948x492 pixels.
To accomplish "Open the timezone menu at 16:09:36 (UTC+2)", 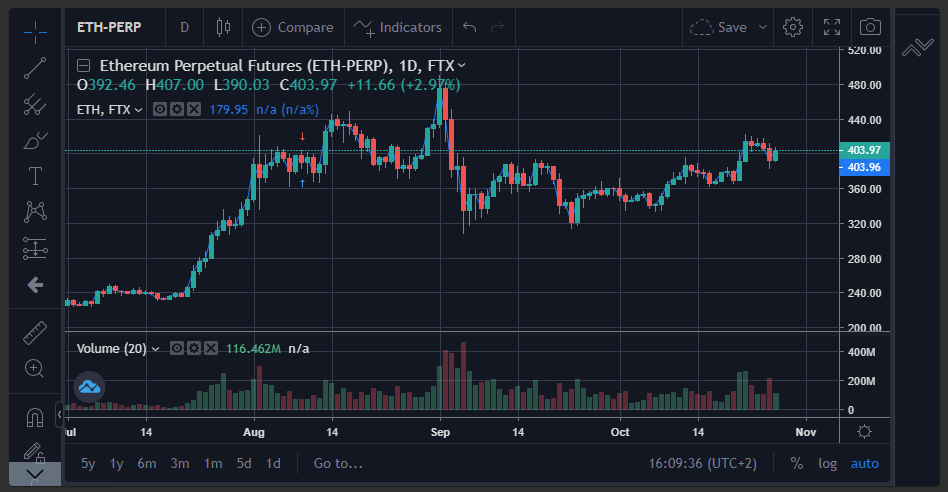I will (x=703, y=464).
